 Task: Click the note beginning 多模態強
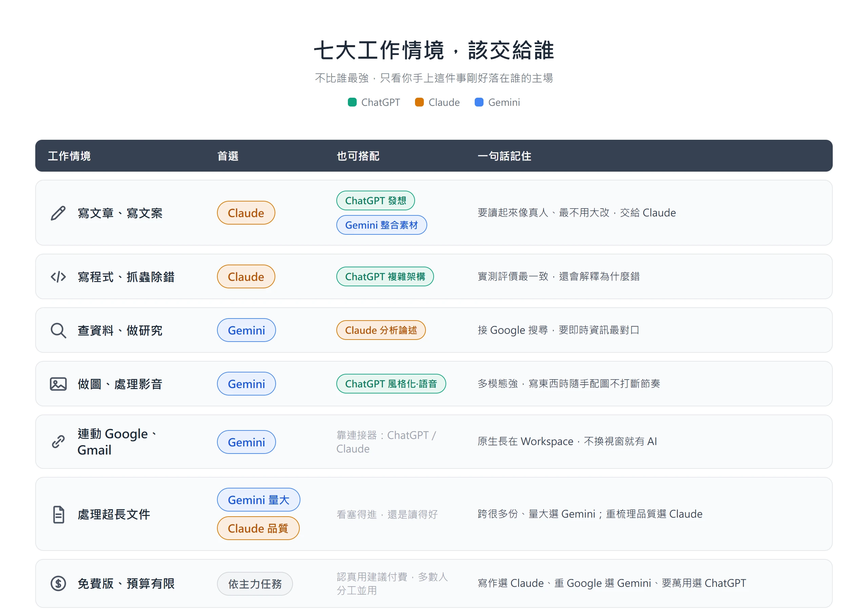[569, 384]
